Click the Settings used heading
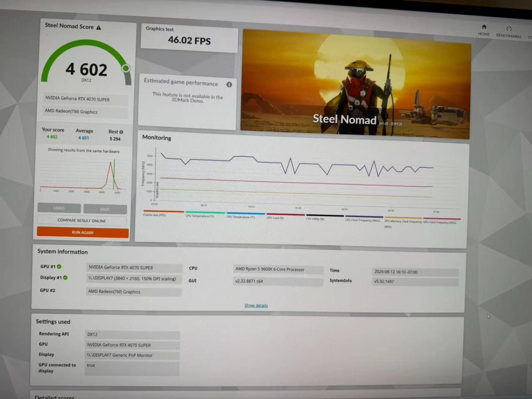The image size is (532, 399). [53, 321]
